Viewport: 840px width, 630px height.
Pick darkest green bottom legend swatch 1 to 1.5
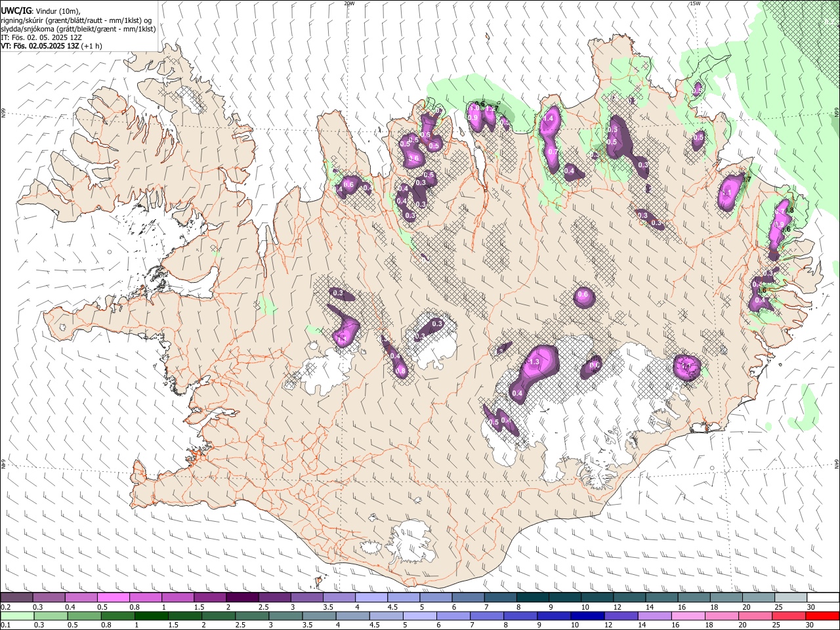tap(150, 616)
